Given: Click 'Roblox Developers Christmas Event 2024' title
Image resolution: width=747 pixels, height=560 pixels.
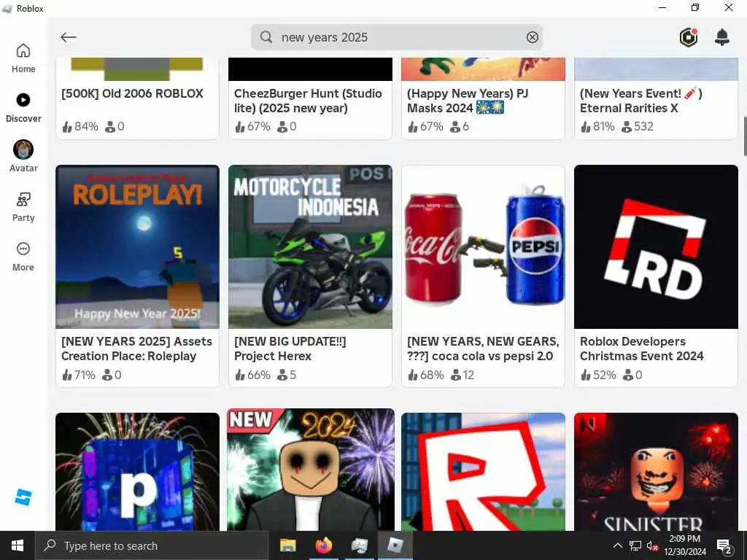Looking at the screenshot, I should click(642, 349).
